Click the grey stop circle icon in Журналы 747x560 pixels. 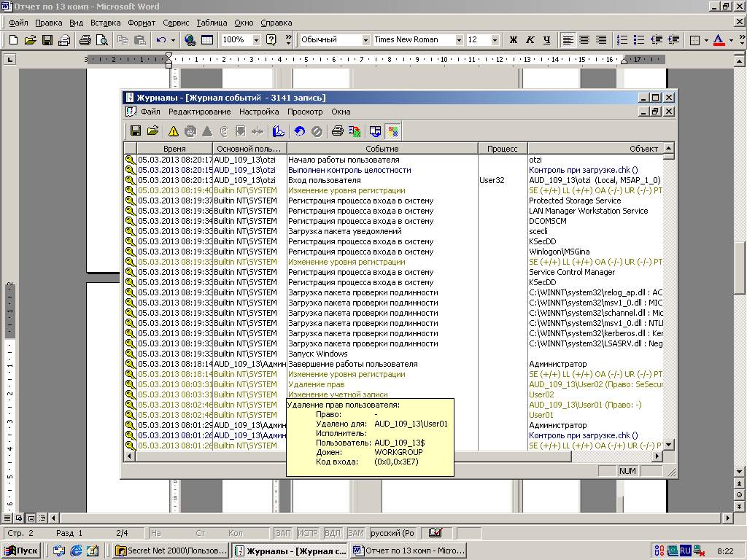(x=317, y=131)
